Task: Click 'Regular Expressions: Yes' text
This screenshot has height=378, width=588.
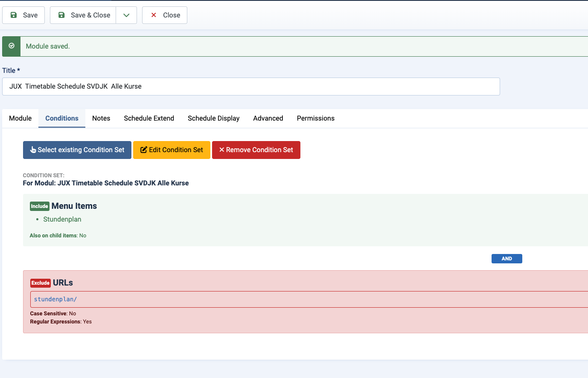Action: [61, 321]
